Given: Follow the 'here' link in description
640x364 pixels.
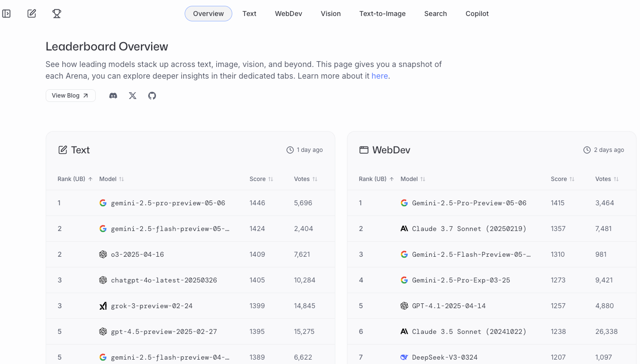Looking at the screenshot, I should coord(380,76).
